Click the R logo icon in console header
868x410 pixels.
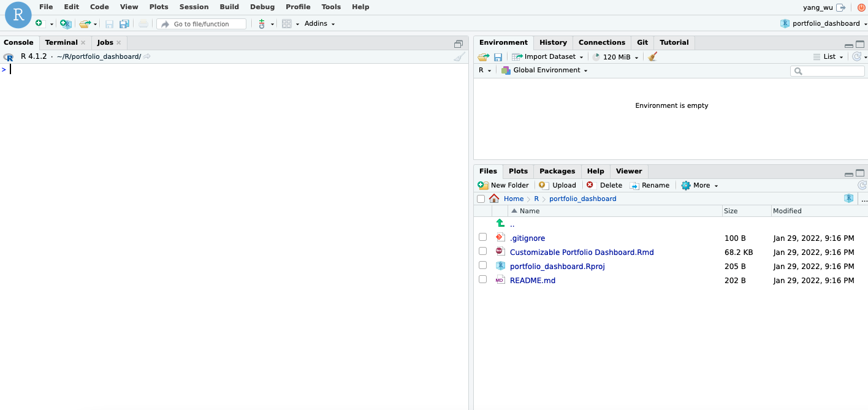pyautogui.click(x=9, y=57)
